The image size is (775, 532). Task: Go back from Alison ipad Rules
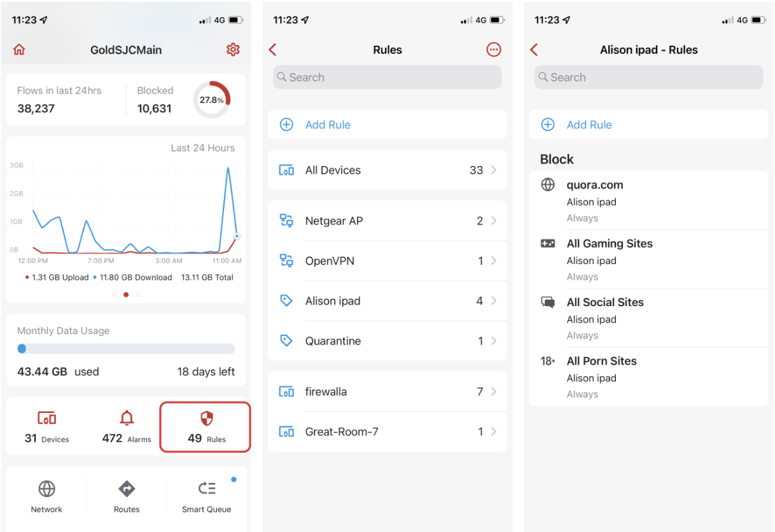[x=534, y=50]
